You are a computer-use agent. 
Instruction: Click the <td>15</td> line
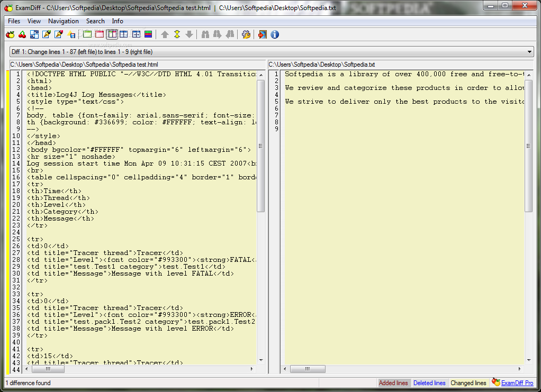click(x=50, y=356)
